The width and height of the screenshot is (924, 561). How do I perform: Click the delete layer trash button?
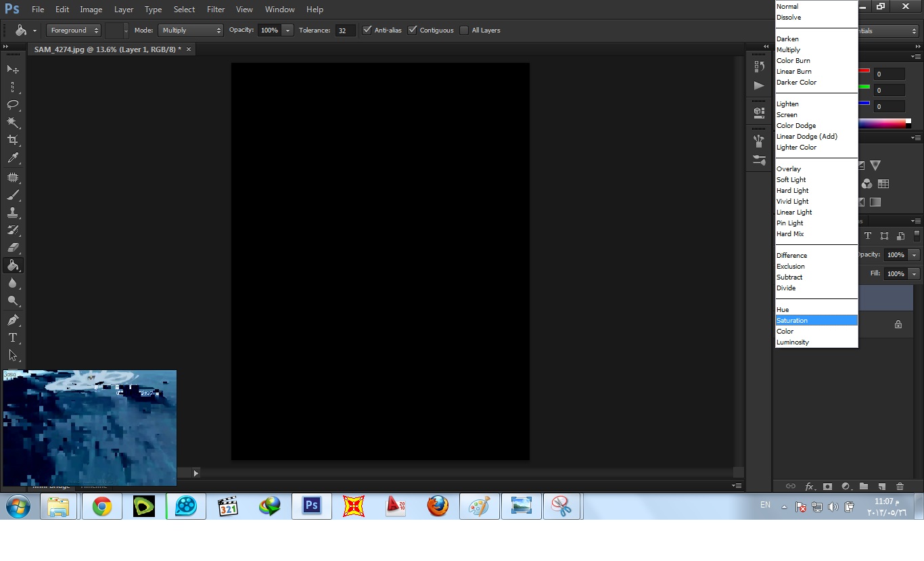[x=900, y=486]
